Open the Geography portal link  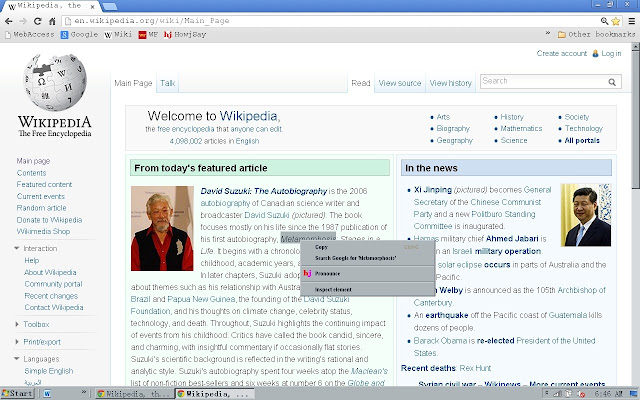click(454, 140)
